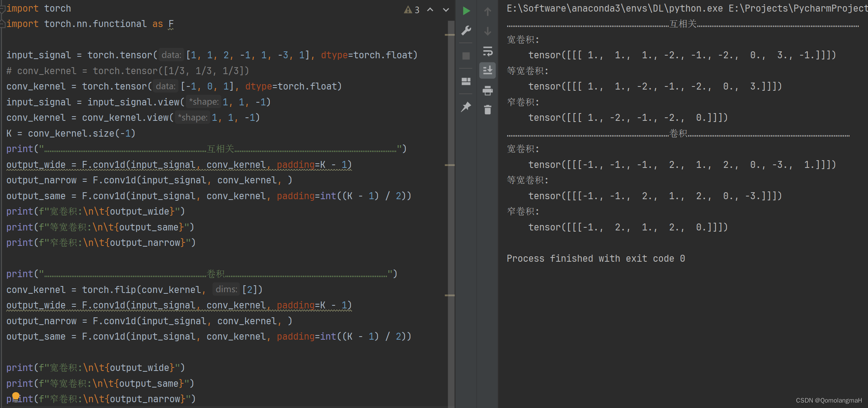Click the Stop process square button
This screenshot has width=868, height=408.
point(466,56)
